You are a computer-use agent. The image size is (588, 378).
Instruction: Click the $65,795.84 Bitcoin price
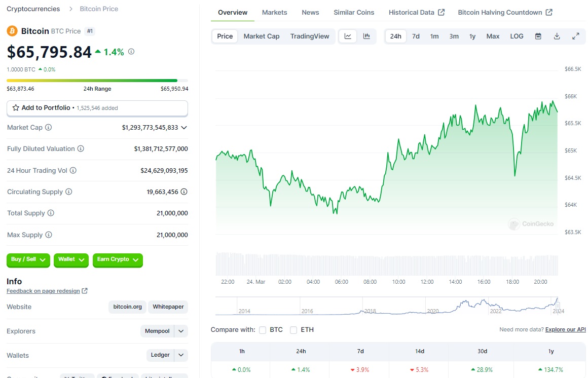click(x=49, y=52)
